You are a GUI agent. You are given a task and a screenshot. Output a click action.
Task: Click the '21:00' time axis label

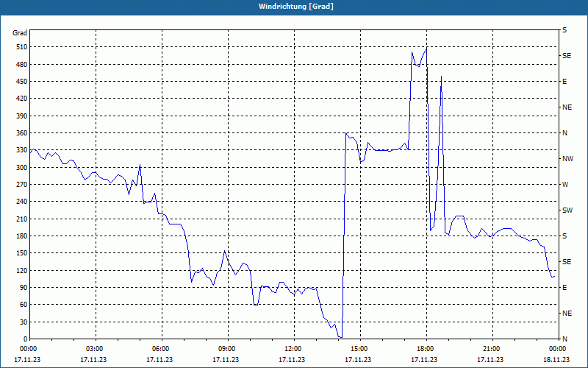(492, 349)
